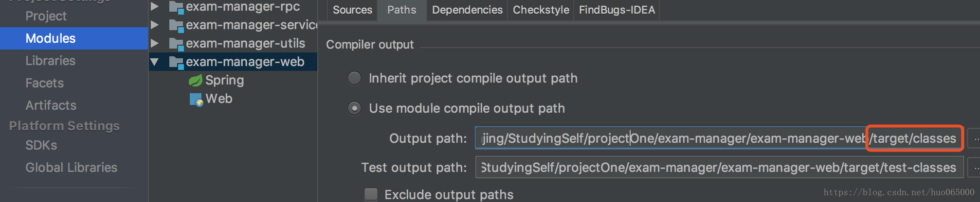Select Use module compile output path
This screenshot has width=980, height=202.
pos(355,108)
